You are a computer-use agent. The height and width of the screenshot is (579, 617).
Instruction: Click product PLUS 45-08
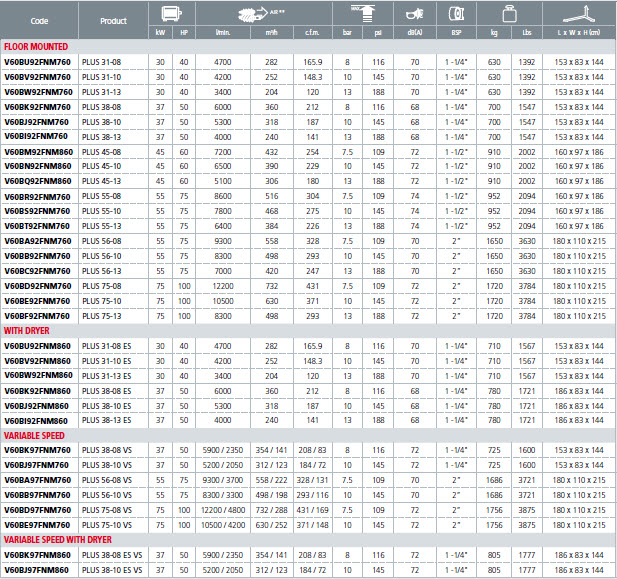point(102,152)
